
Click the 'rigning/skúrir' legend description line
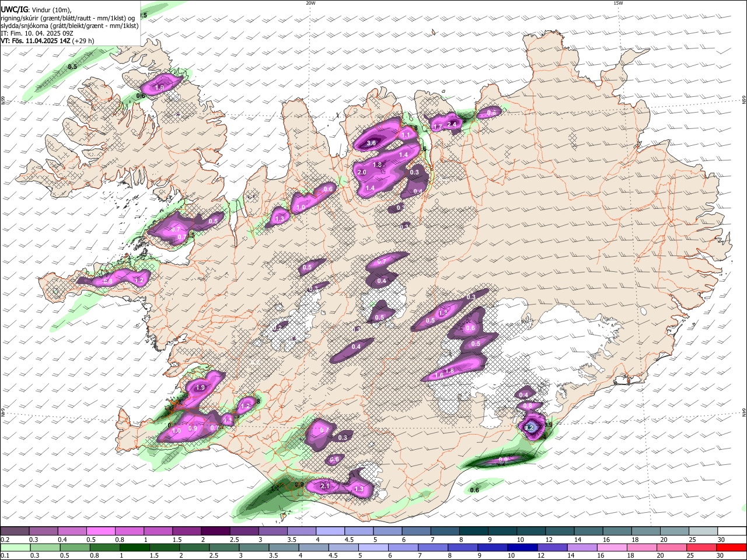68,18
